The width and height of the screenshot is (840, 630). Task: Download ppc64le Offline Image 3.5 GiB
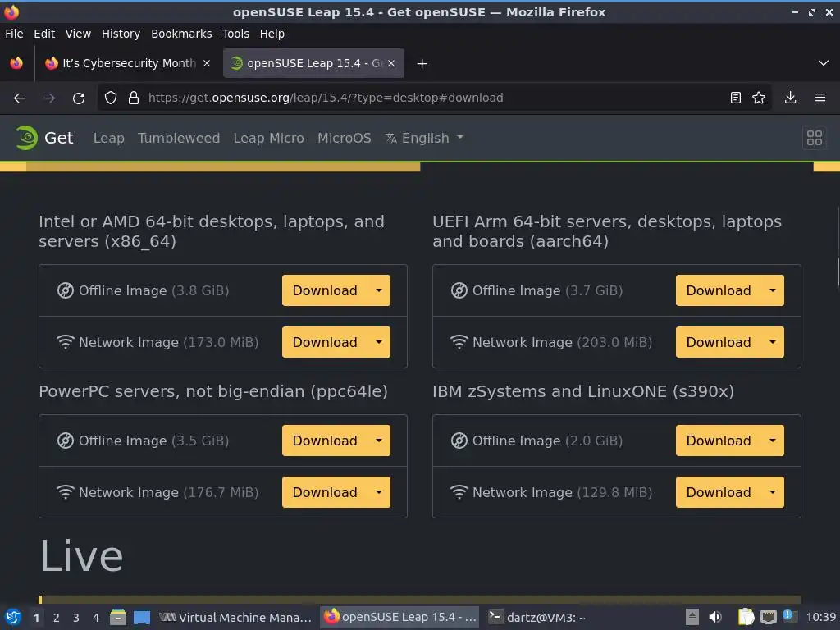(325, 441)
